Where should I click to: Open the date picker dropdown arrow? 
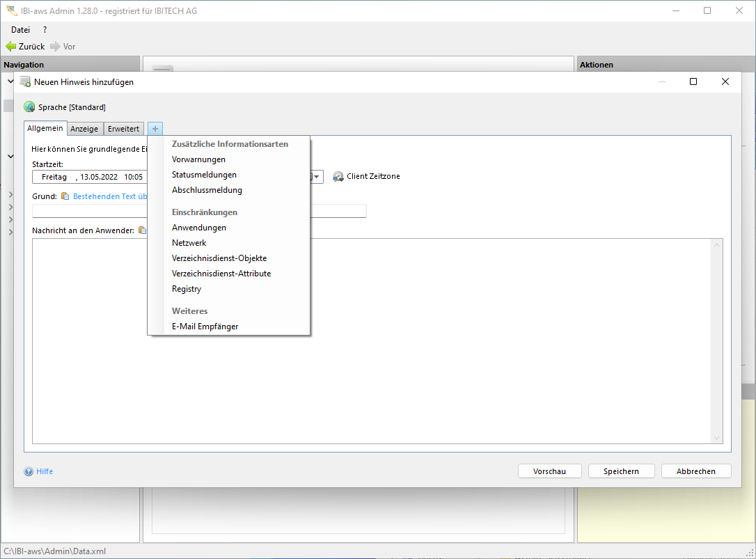(317, 177)
